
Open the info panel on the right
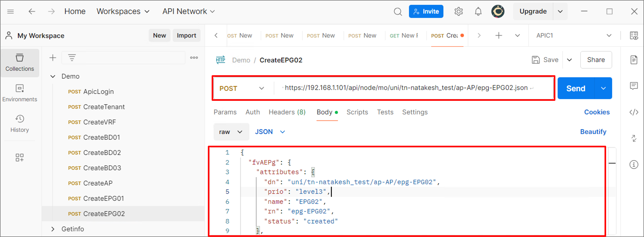point(634,164)
